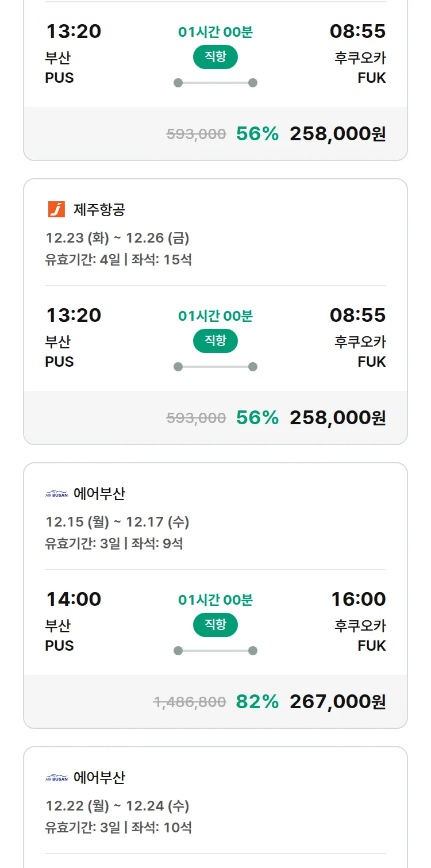This screenshot has height=868, width=431.
Task: Click the 12.23 (화) ~ 12.26 (금) date range
Action: tap(117, 237)
